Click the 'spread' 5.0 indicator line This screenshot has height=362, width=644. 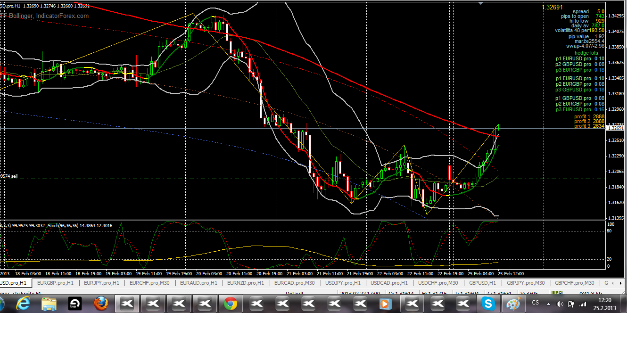pos(589,11)
